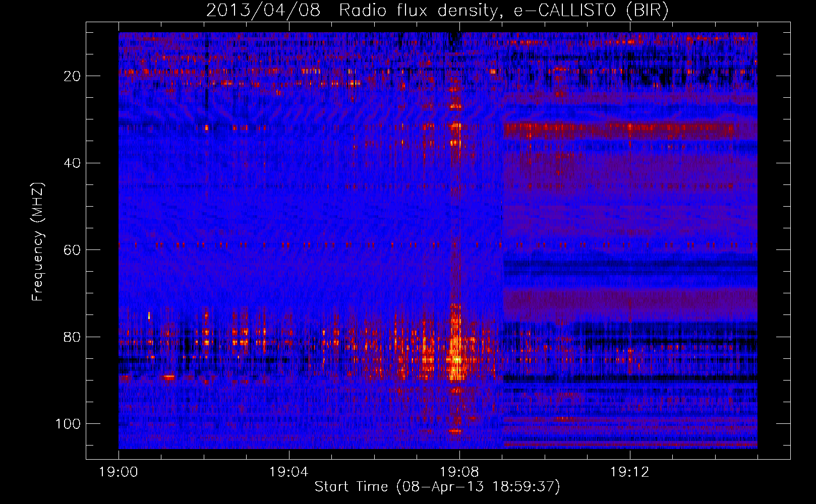Click the 'Start Time (08-Apr-13 18:59:37)' label

pyautogui.click(x=437, y=486)
